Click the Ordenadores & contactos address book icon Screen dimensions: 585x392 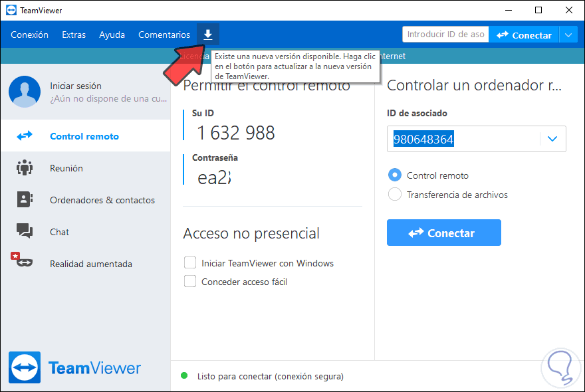pos(25,199)
